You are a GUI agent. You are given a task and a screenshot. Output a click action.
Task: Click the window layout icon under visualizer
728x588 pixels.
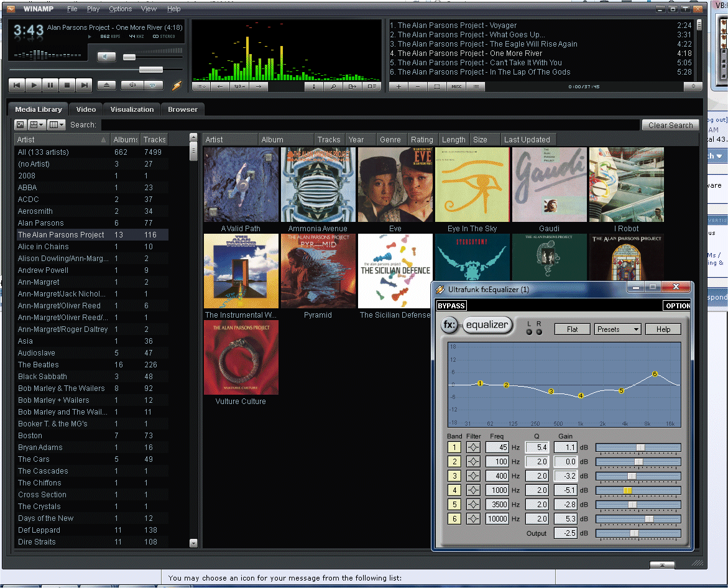(x=372, y=86)
